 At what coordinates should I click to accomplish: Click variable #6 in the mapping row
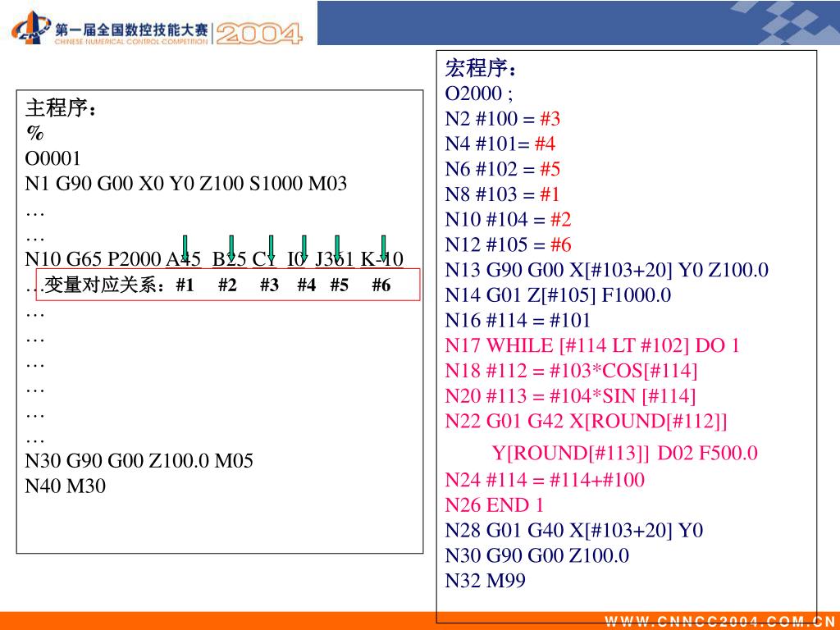pyautogui.click(x=381, y=285)
